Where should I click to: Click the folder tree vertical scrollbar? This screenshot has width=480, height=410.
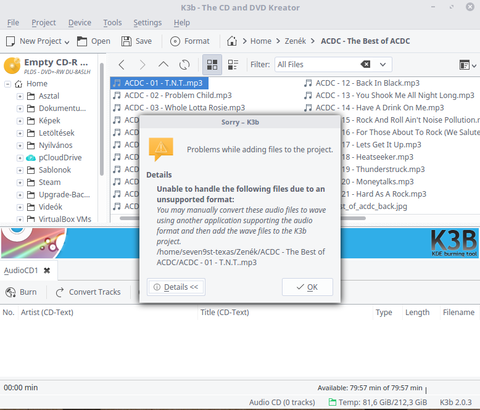click(x=102, y=119)
